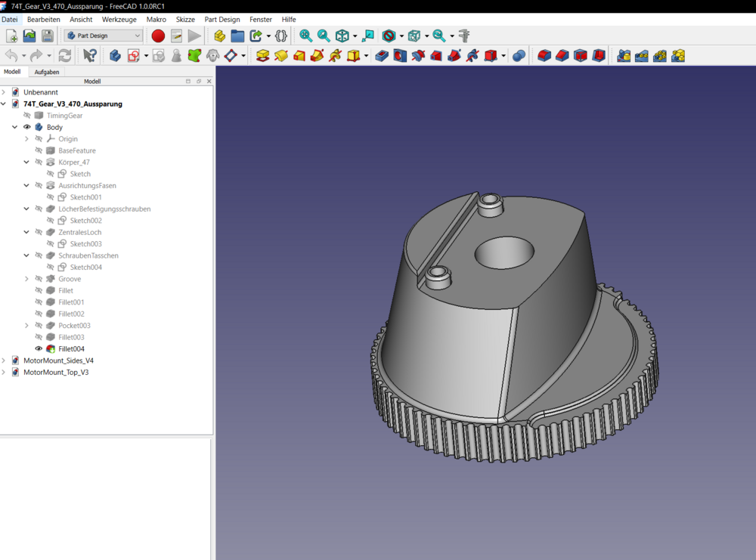The width and height of the screenshot is (756, 560).
Task: Select the Pocket tool in toolbar
Action: coord(382,56)
